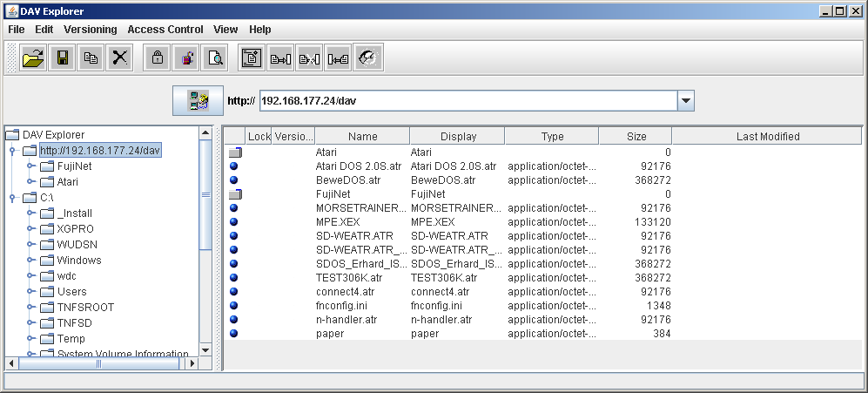
Task: Click the open padlock Unlock icon
Action: (185, 58)
